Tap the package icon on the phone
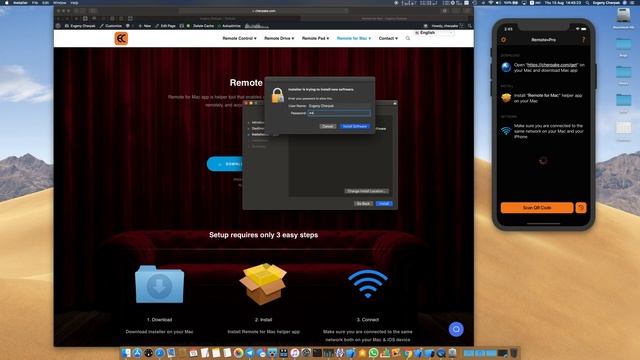 click(506, 98)
